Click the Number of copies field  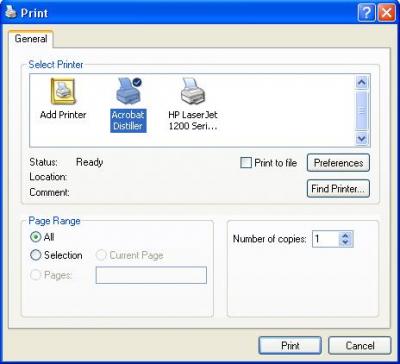(x=326, y=239)
